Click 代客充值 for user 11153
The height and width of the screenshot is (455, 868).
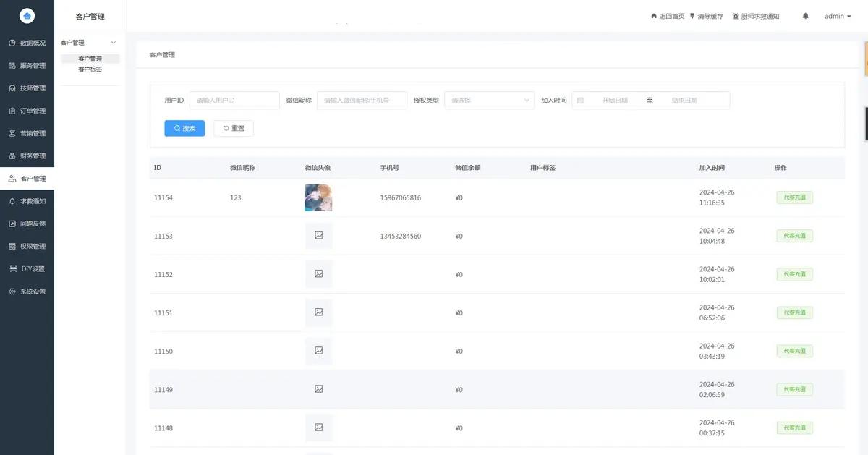pos(794,236)
